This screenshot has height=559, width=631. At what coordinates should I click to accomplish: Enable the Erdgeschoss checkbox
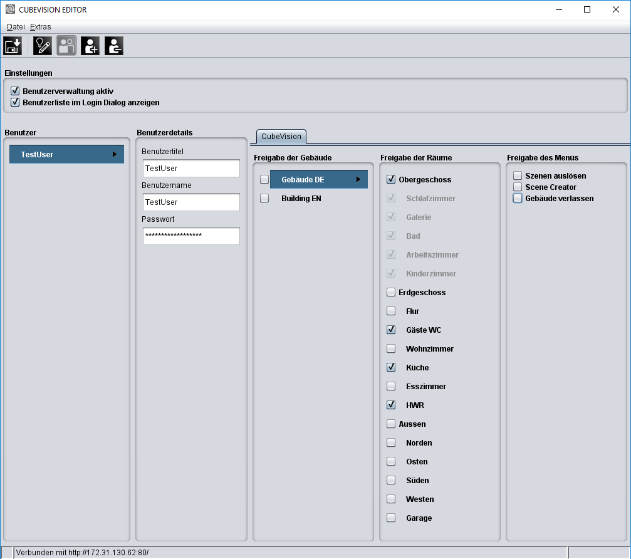click(x=391, y=292)
